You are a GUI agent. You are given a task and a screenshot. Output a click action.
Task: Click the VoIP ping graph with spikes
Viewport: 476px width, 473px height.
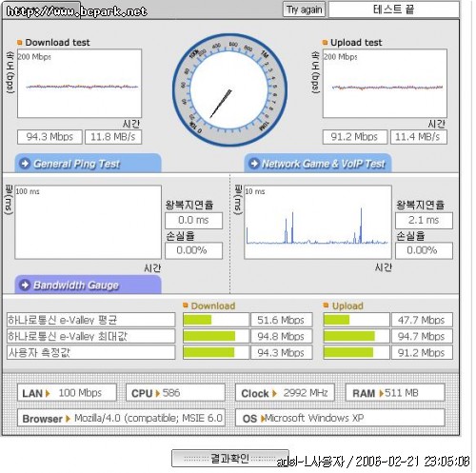318,223
